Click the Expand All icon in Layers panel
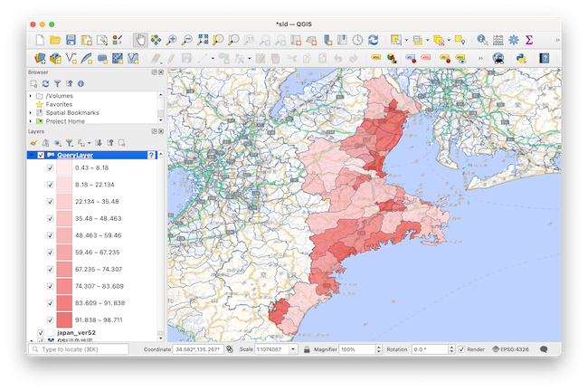588x391 pixels. 99,143
